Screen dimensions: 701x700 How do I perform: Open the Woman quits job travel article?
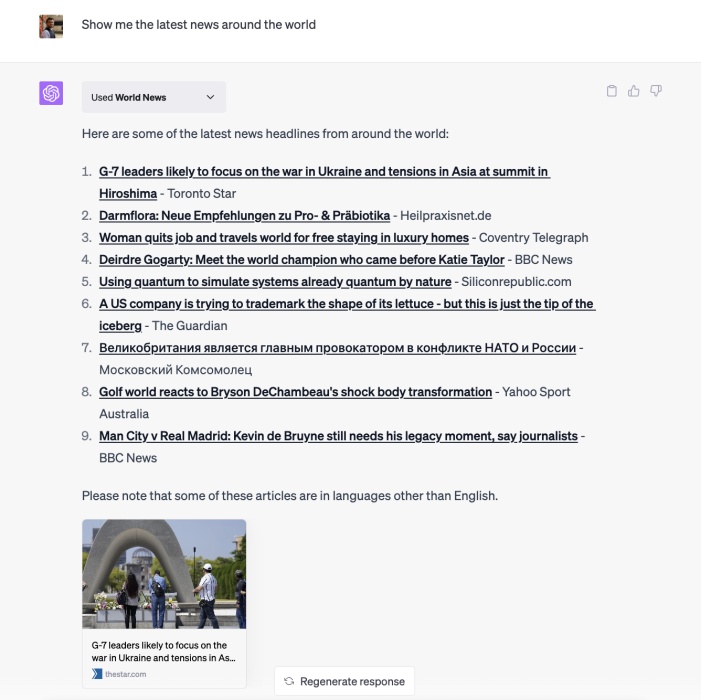pos(284,237)
